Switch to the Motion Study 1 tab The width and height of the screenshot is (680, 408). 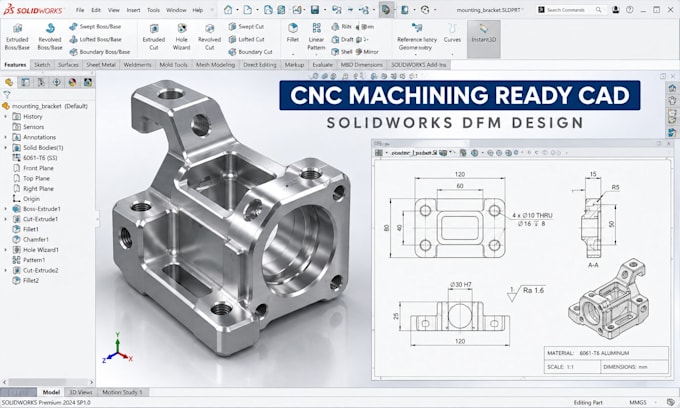pyautogui.click(x=122, y=392)
